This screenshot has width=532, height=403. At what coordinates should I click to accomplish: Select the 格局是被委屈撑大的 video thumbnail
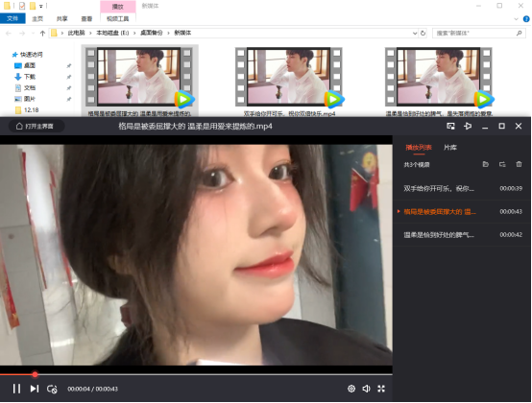[x=140, y=77]
